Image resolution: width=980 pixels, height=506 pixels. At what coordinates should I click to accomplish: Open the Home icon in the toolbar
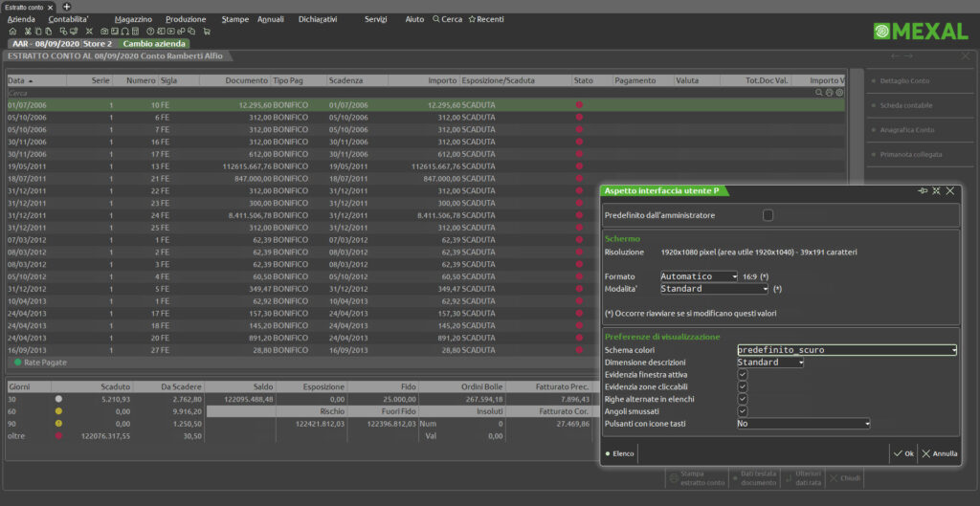point(12,32)
